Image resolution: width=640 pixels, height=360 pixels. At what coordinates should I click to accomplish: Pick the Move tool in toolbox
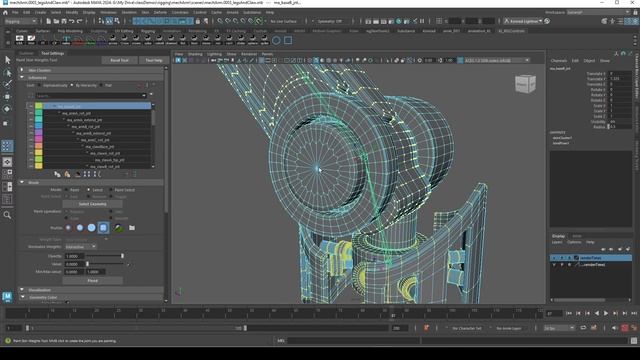pyautogui.click(x=7, y=97)
